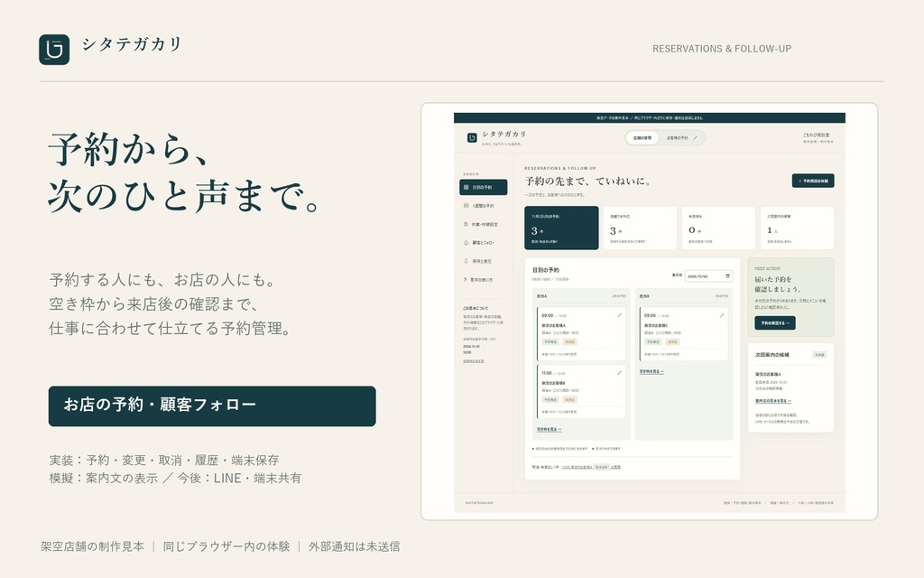Click the line 模擬：案内文の表示 ／ 今後：LINE・端末共有

pyautogui.click(x=176, y=479)
